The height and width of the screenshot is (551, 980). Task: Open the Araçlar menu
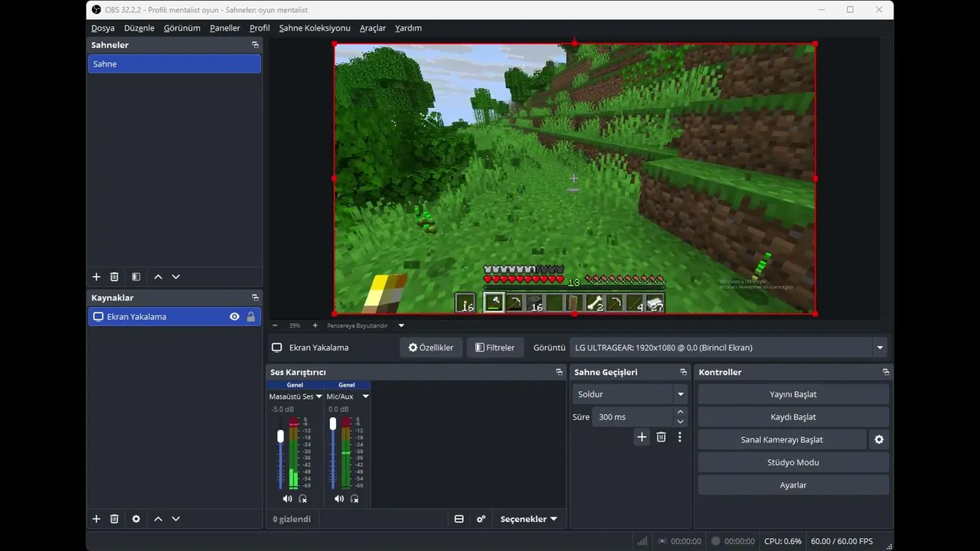373,28
